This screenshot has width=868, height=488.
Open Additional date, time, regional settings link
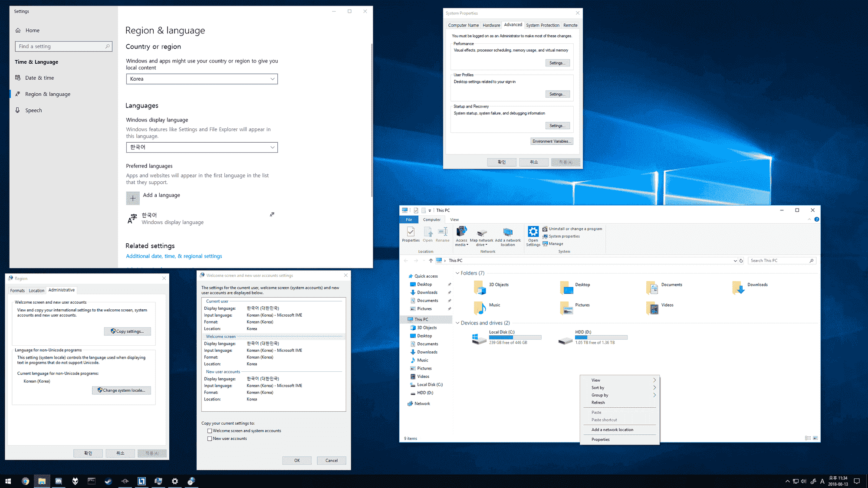pyautogui.click(x=174, y=256)
